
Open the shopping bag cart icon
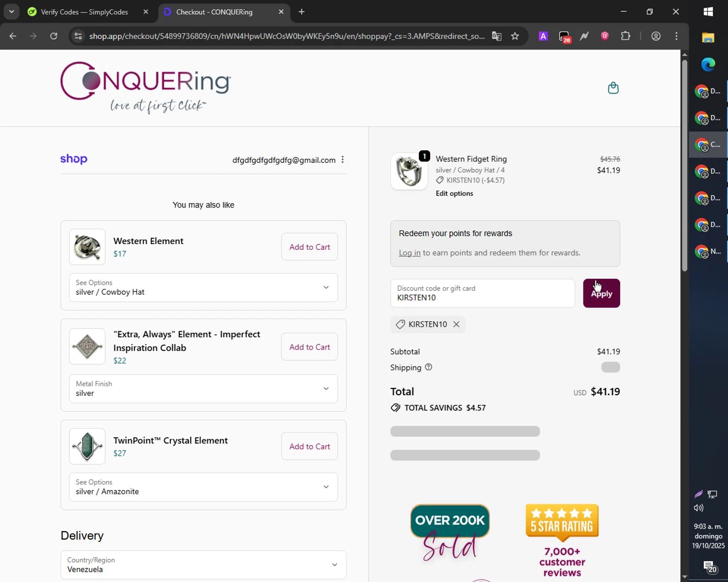coord(613,88)
